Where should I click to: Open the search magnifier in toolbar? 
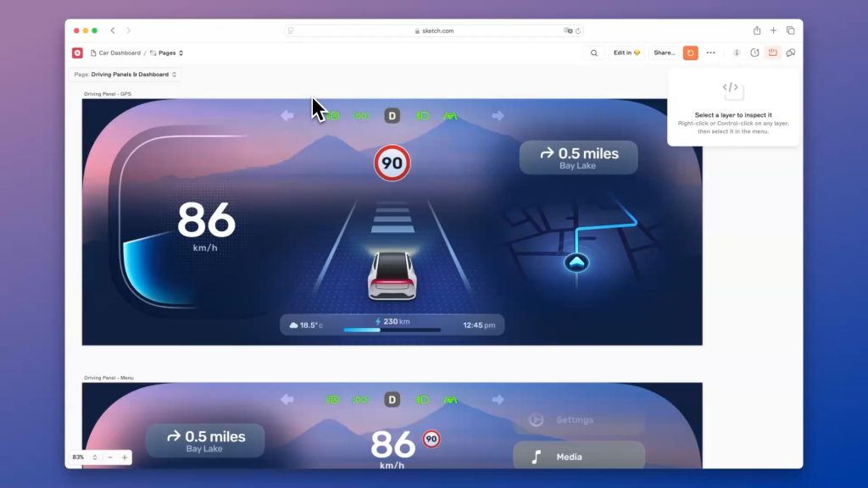[x=594, y=53]
